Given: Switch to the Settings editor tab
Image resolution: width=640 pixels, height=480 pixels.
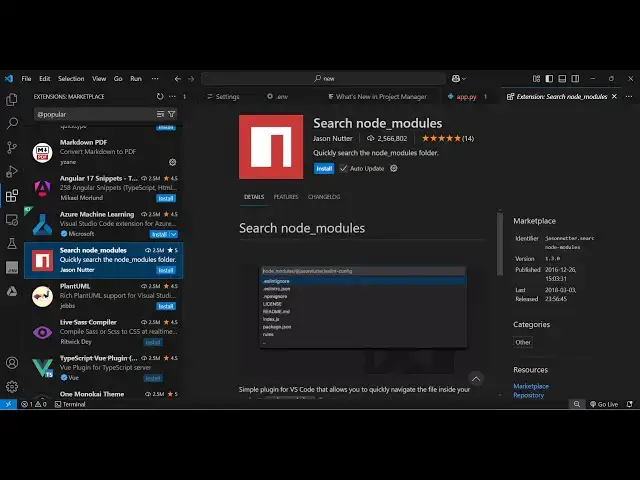Looking at the screenshot, I should [223, 96].
